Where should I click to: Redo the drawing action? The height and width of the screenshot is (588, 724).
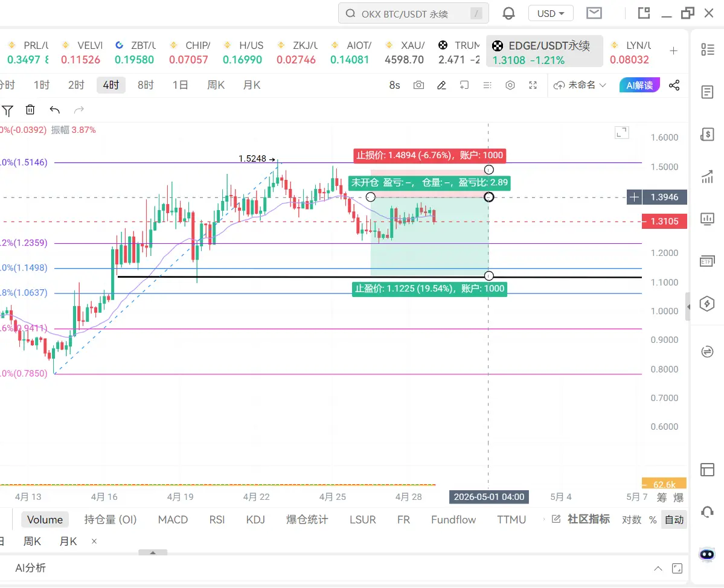coord(79,110)
